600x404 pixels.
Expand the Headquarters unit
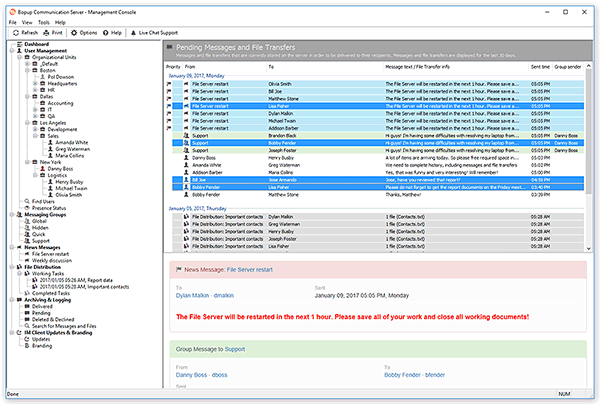pos(35,83)
